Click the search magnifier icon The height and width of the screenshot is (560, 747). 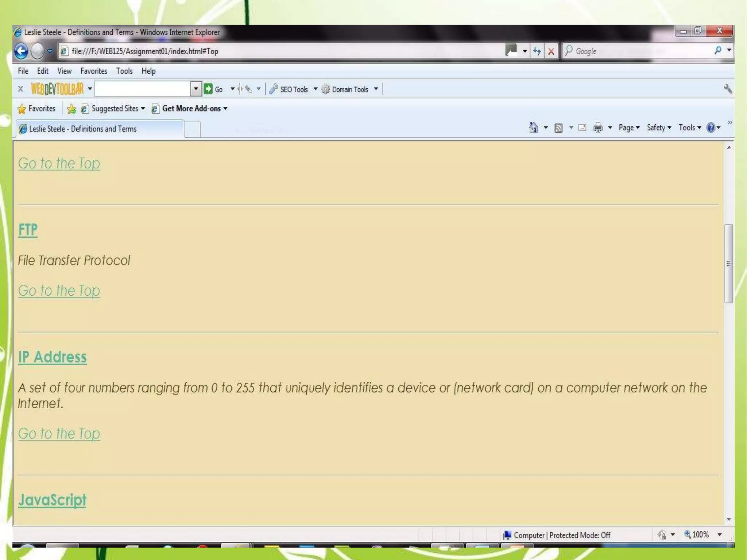(718, 50)
